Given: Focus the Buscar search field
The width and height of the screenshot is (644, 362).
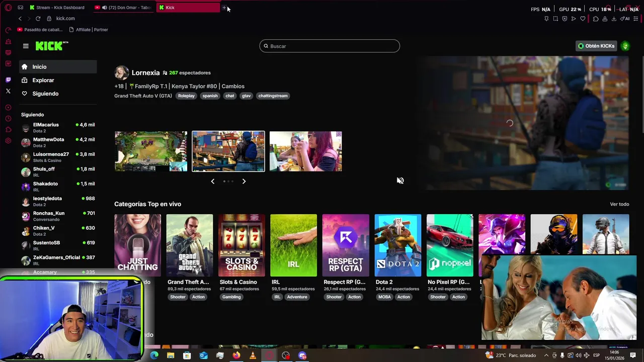Looking at the screenshot, I should pyautogui.click(x=330, y=46).
